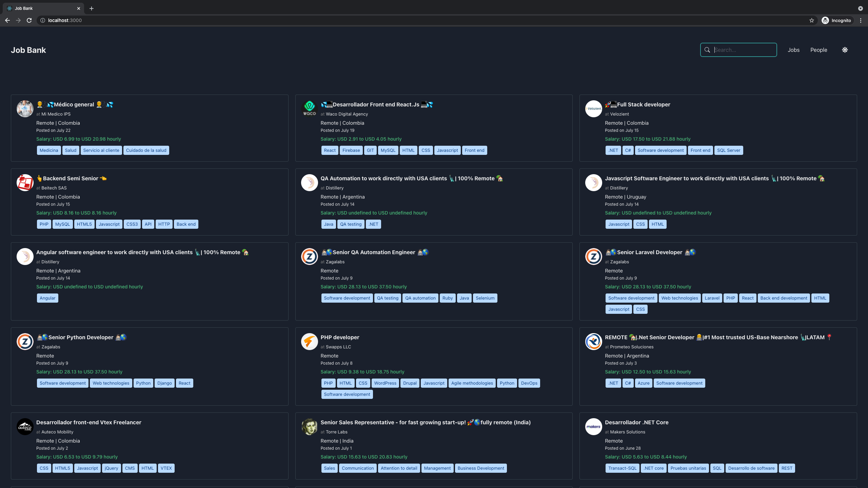
Task: Click the Velozient company logo
Action: pos(593,108)
